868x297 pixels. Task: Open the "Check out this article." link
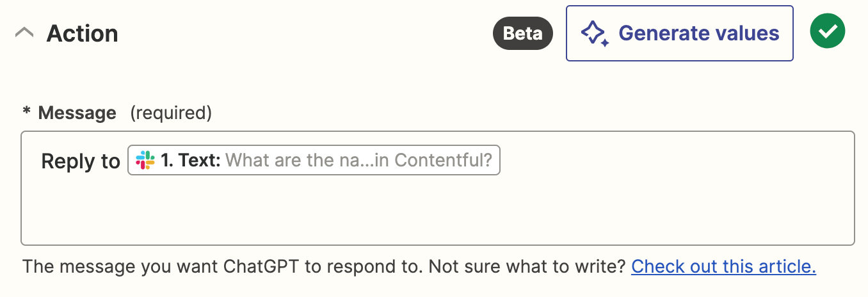723,266
